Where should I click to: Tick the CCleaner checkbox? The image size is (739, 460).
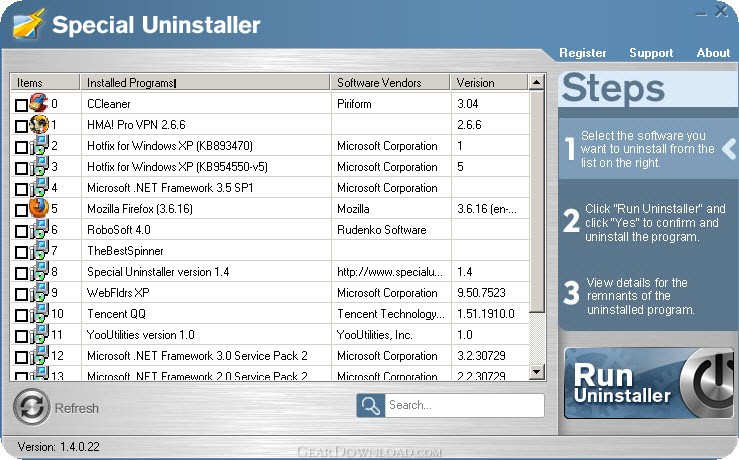click(21, 105)
